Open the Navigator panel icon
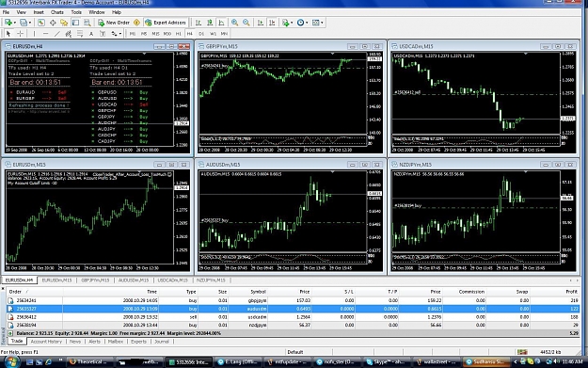 coord(64,23)
